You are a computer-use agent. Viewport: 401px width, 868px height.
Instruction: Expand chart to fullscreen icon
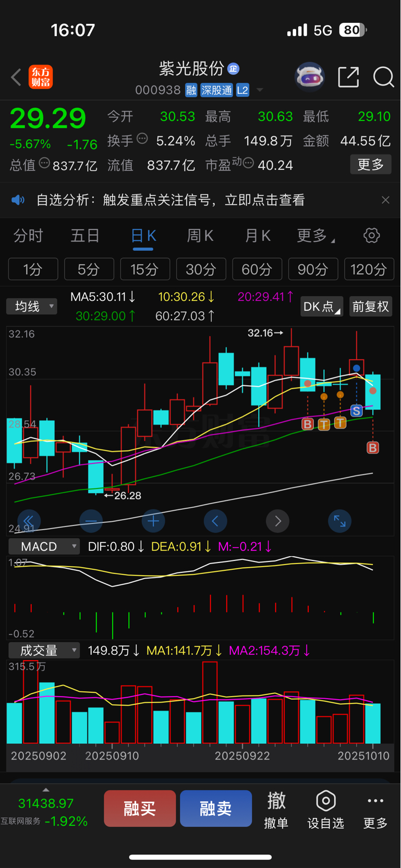pos(339,521)
